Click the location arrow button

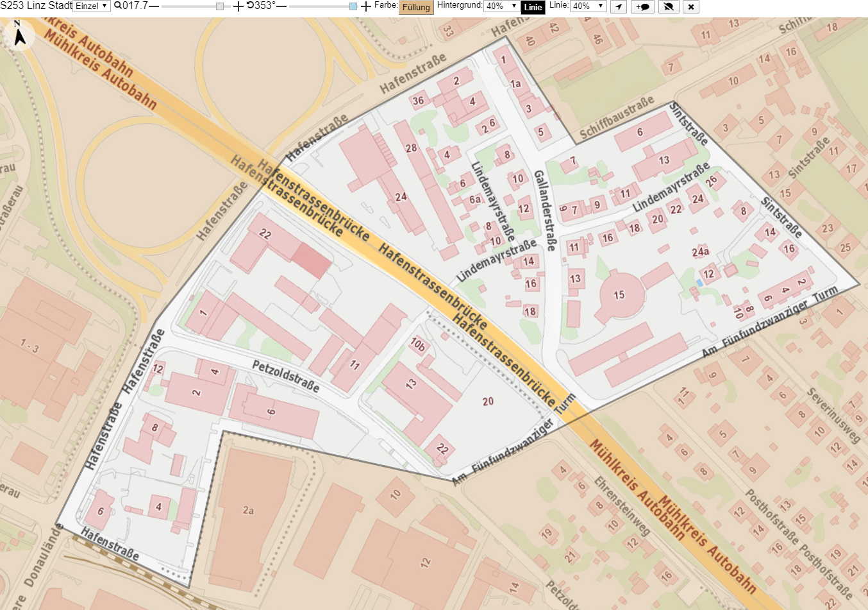618,6
